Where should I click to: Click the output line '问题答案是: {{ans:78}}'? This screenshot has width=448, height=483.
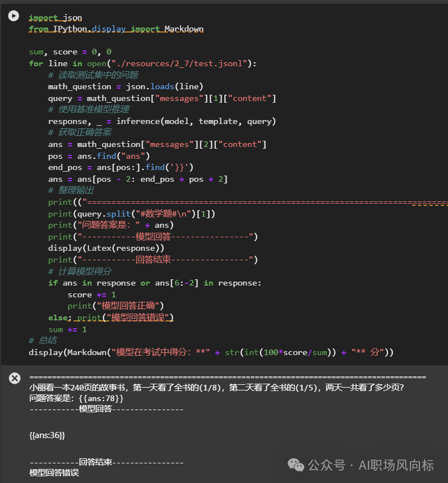coord(76,399)
